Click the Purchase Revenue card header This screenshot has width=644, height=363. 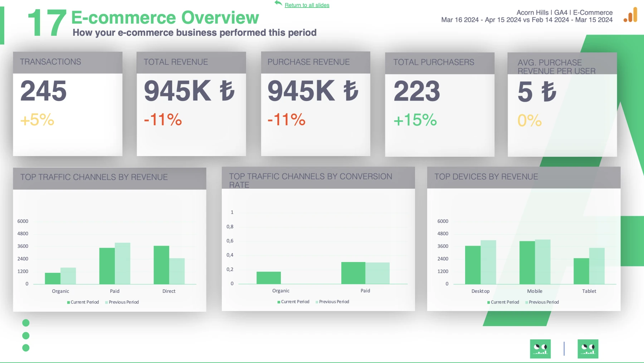click(316, 62)
